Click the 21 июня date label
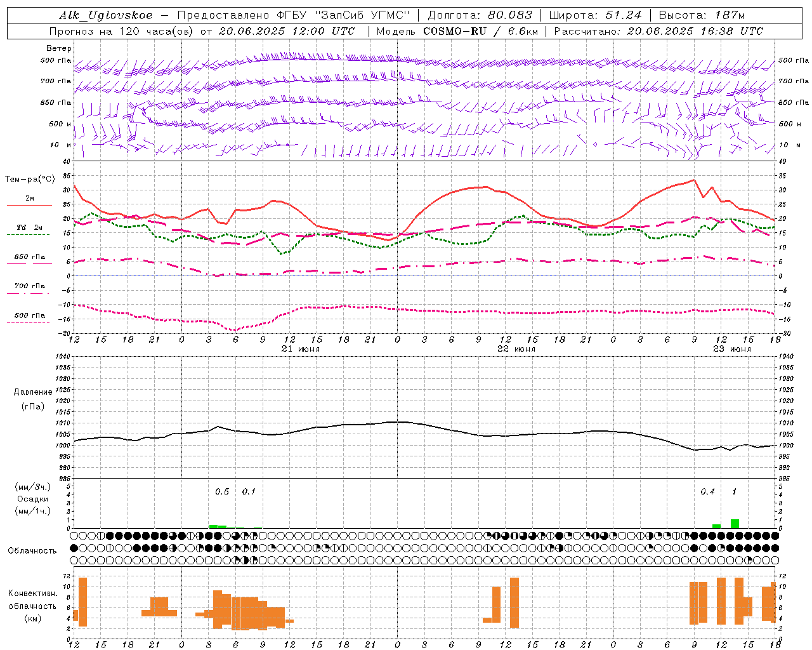The height and width of the screenshot is (650, 812). pyautogui.click(x=301, y=349)
